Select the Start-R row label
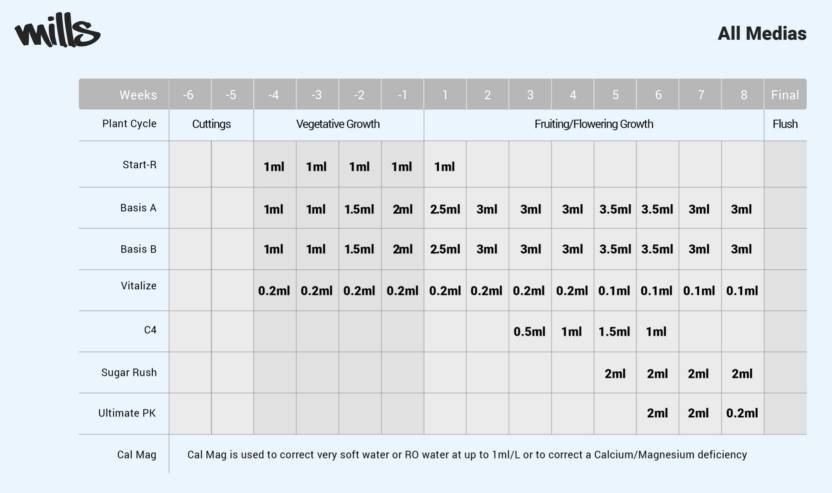Viewport: 832px width, 493px height. pyautogui.click(x=140, y=165)
